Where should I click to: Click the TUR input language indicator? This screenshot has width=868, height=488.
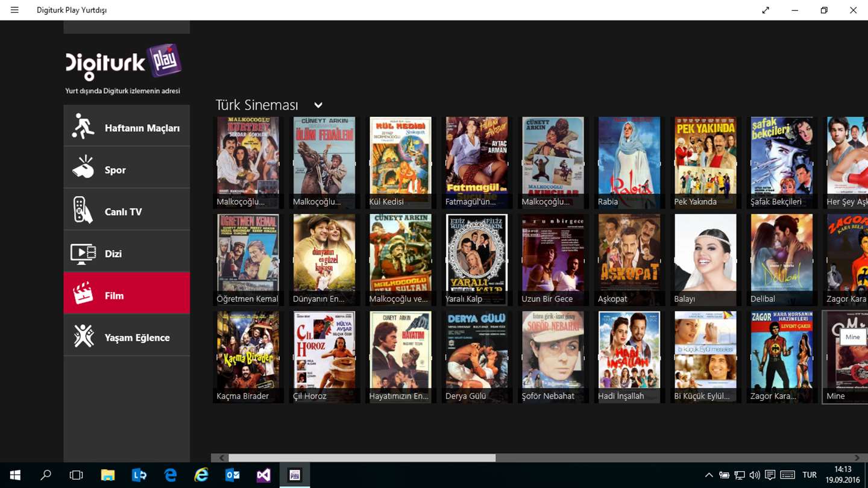(810, 475)
